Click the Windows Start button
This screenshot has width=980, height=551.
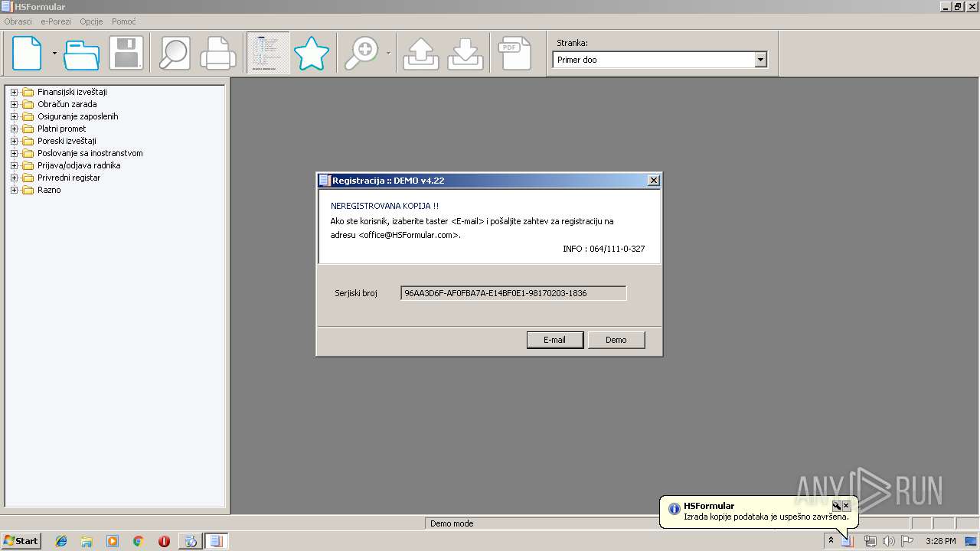click(x=21, y=541)
